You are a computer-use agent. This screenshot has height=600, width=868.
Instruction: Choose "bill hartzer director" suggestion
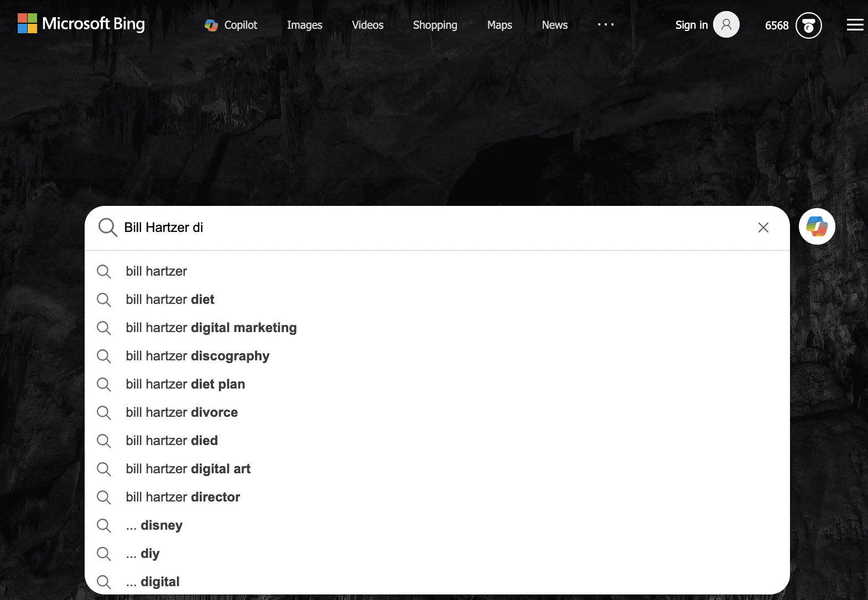click(x=437, y=497)
